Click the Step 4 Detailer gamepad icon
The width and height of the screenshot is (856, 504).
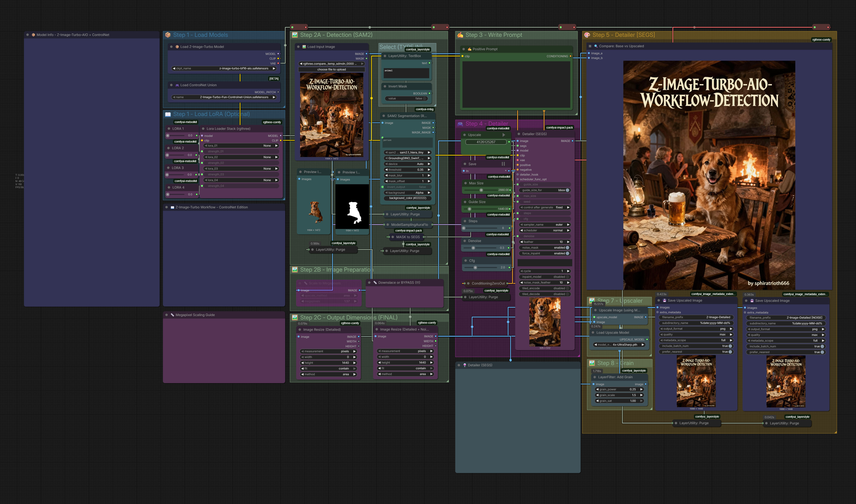[x=460, y=124]
